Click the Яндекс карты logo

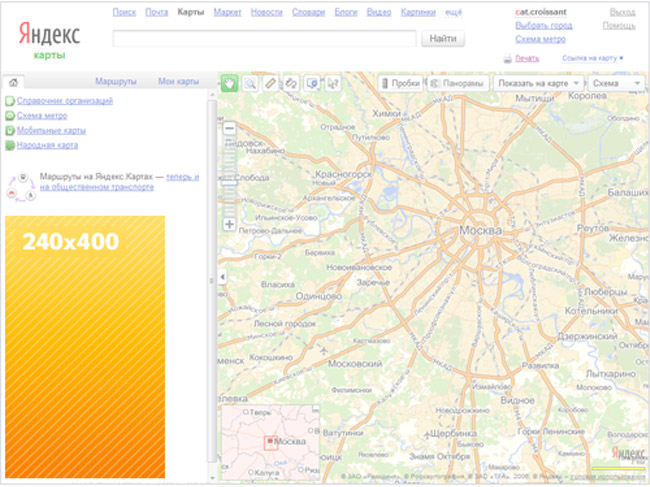pos(49,40)
